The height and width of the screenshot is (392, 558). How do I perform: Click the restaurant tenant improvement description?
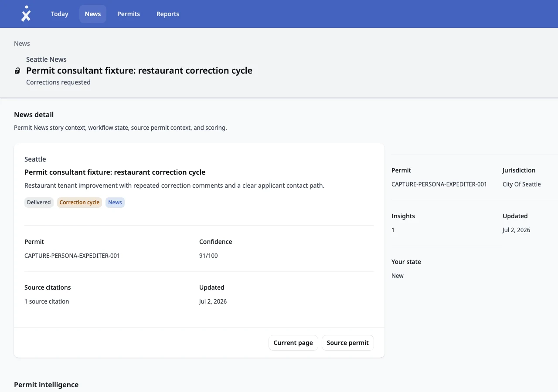174,186
